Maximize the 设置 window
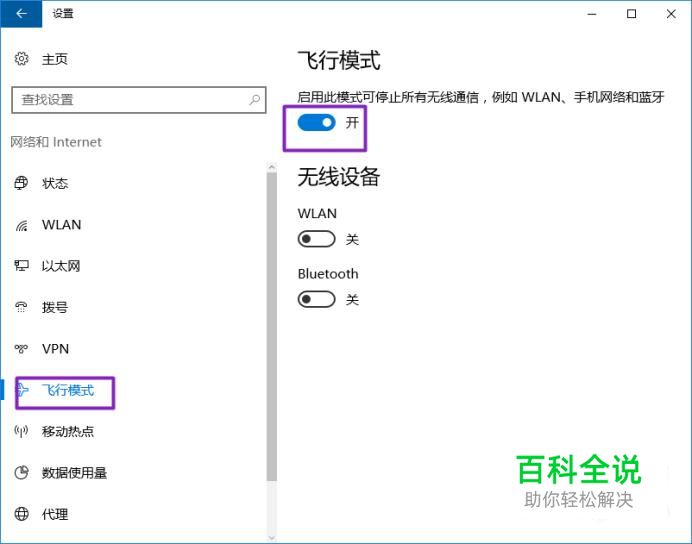 coord(632,14)
